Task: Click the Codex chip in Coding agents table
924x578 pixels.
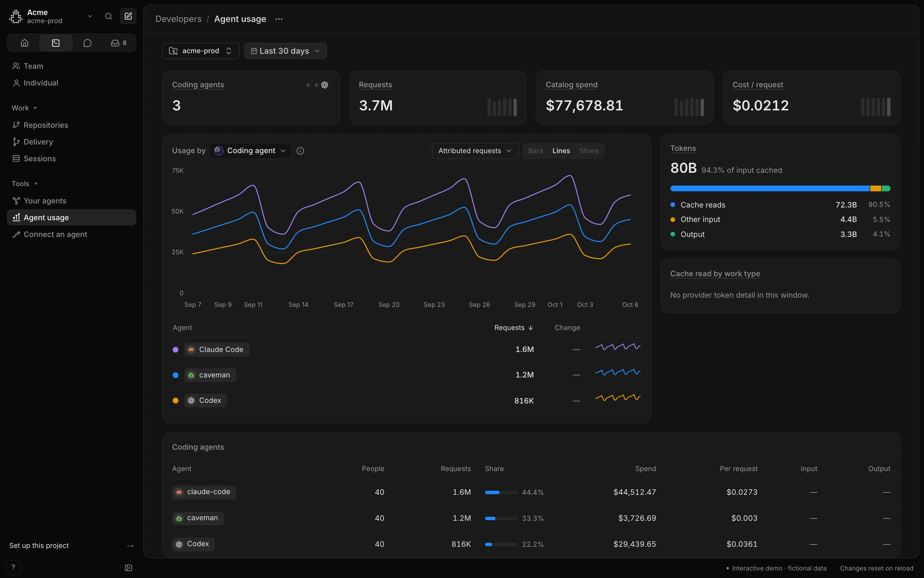Action: (x=193, y=544)
